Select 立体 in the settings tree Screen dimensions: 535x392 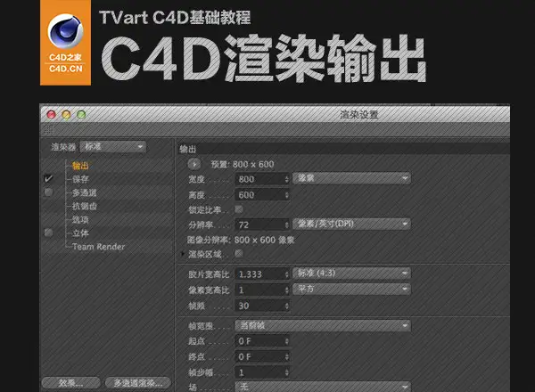point(80,233)
